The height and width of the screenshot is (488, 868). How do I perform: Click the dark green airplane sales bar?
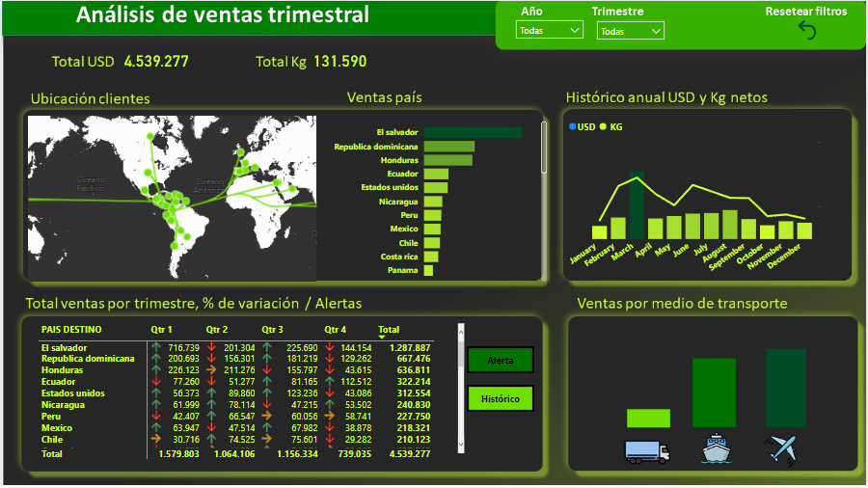click(x=786, y=388)
